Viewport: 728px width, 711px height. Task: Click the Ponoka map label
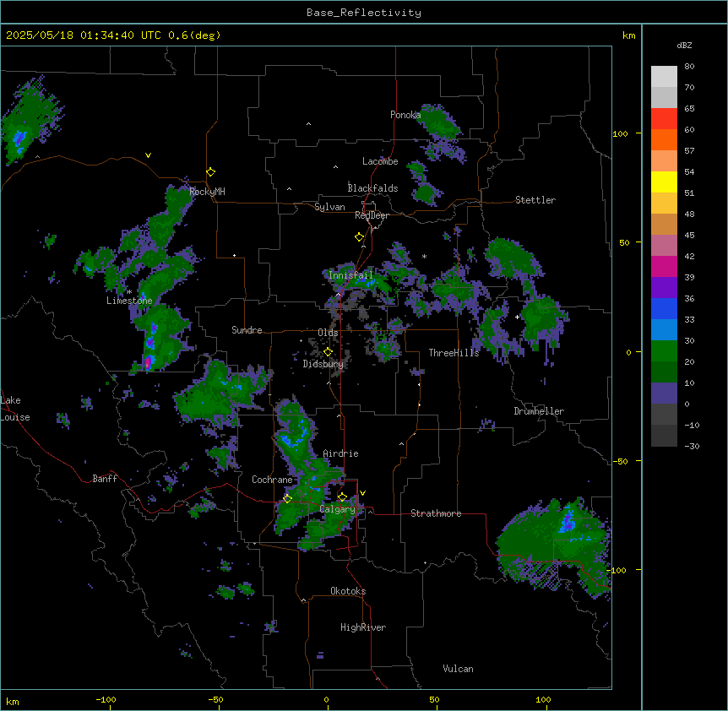(x=405, y=115)
